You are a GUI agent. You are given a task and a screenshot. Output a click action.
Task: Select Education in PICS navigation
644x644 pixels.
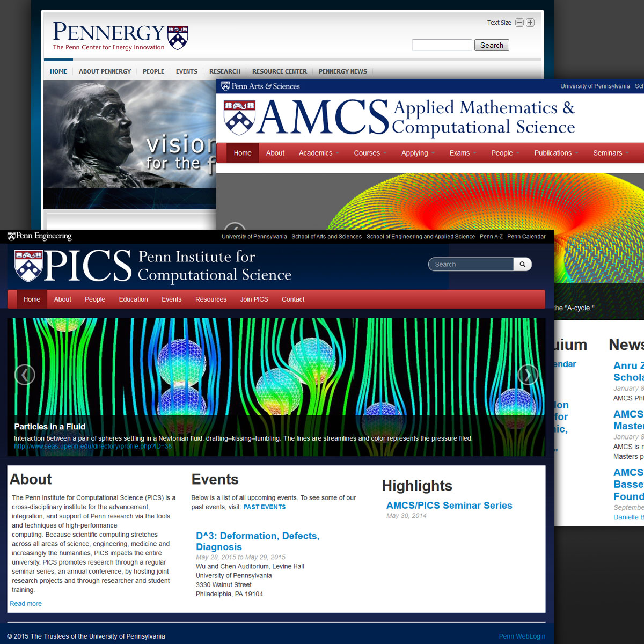coord(134,299)
